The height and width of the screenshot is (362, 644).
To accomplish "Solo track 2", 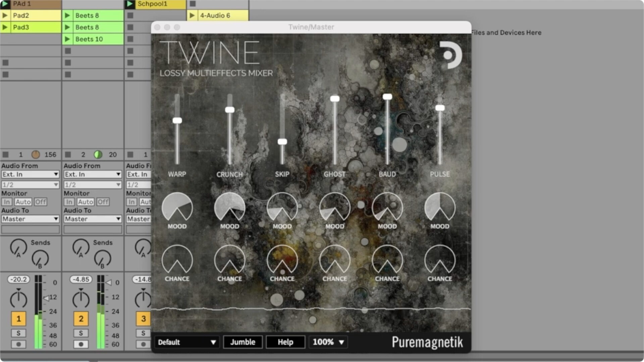I will click(x=81, y=333).
